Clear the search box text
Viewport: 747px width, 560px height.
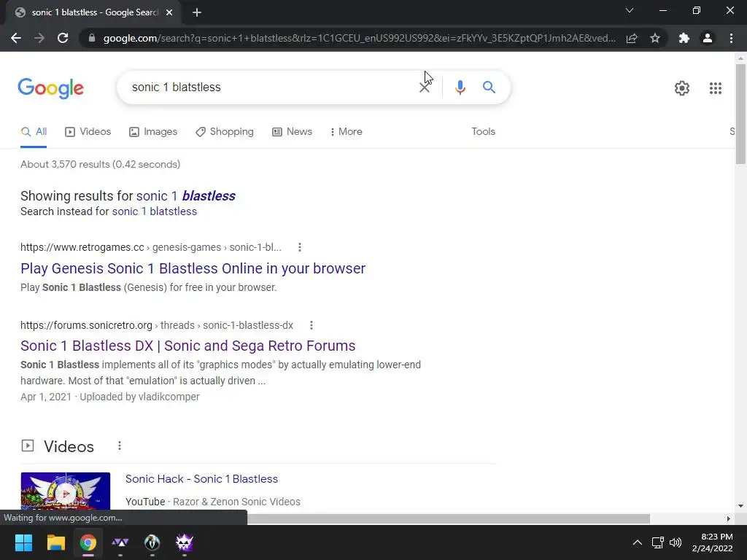pos(424,87)
